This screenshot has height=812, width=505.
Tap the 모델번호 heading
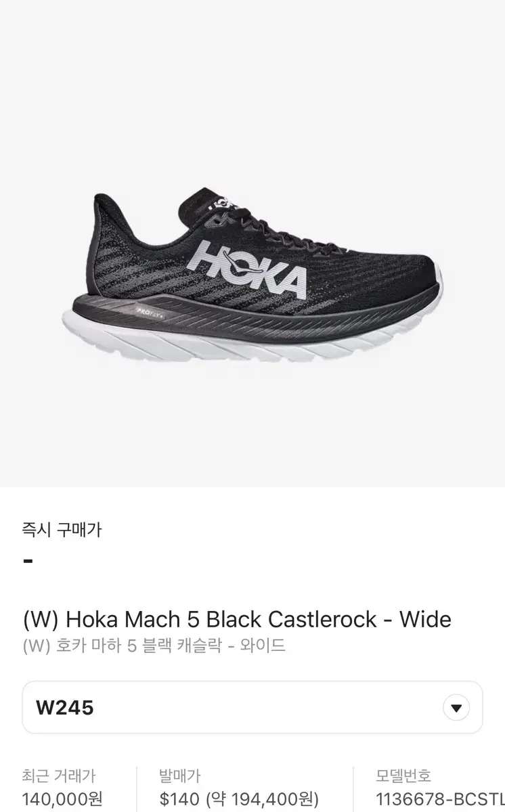[403, 776]
